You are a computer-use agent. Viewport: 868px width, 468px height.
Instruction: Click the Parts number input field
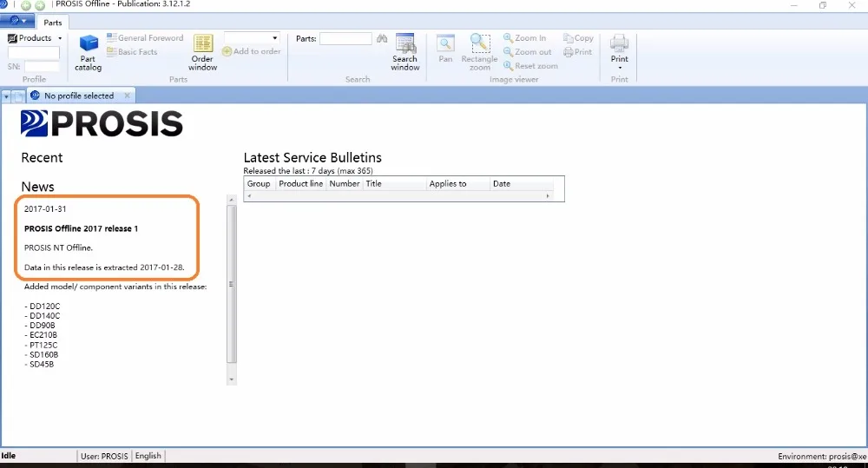click(x=345, y=38)
